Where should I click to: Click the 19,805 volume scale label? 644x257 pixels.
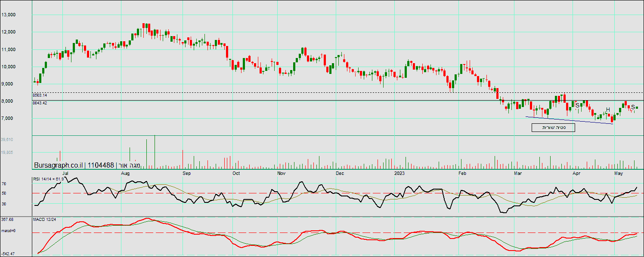coord(7,153)
